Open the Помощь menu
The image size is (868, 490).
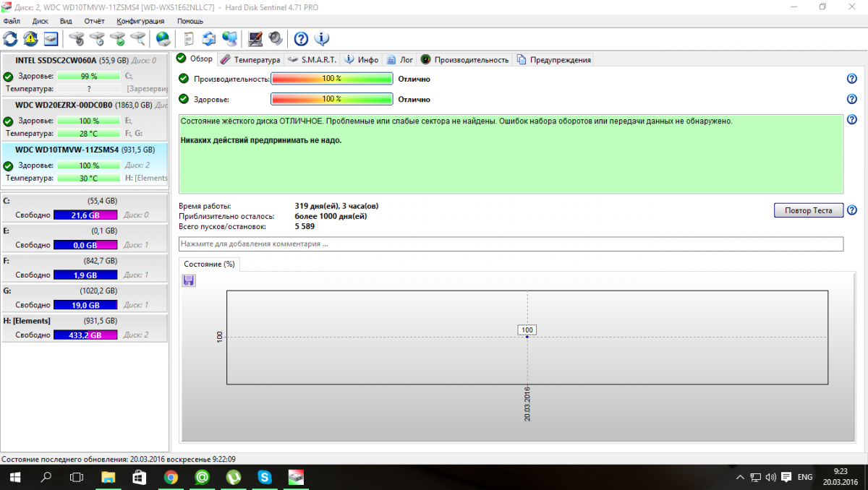(x=190, y=21)
